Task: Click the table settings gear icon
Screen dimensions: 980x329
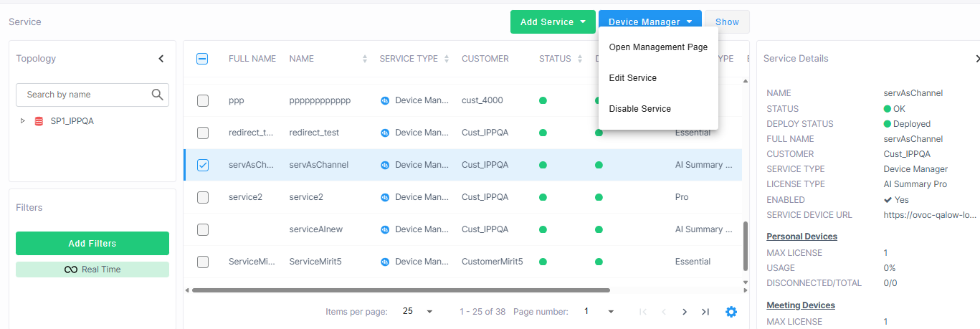Action: tap(731, 312)
